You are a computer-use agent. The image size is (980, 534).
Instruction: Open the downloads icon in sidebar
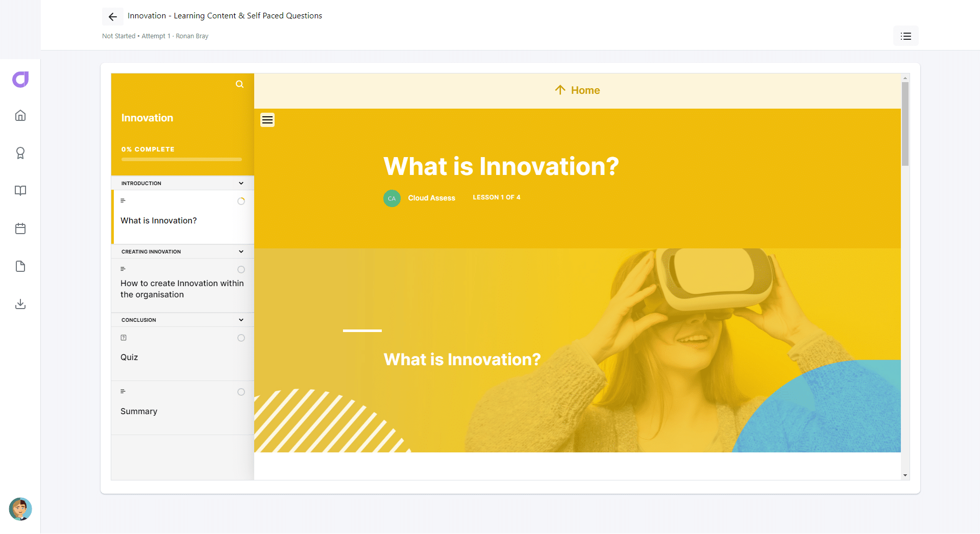coord(20,304)
